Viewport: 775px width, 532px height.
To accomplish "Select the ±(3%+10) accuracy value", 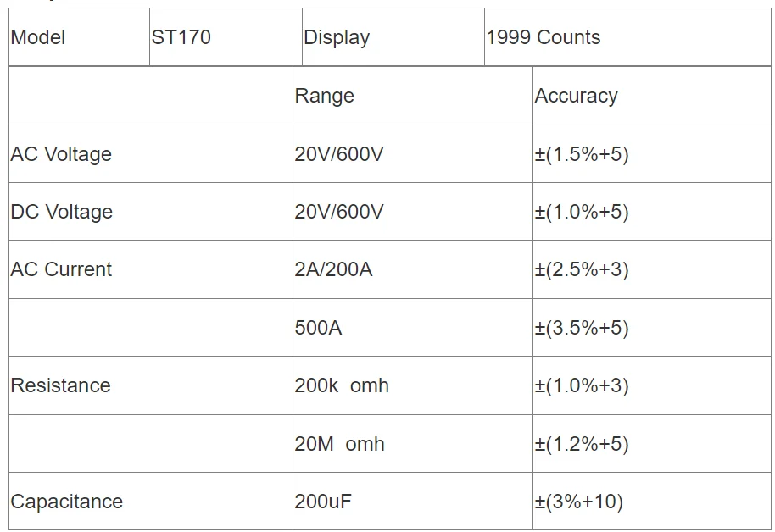I will (x=578, y=502).
